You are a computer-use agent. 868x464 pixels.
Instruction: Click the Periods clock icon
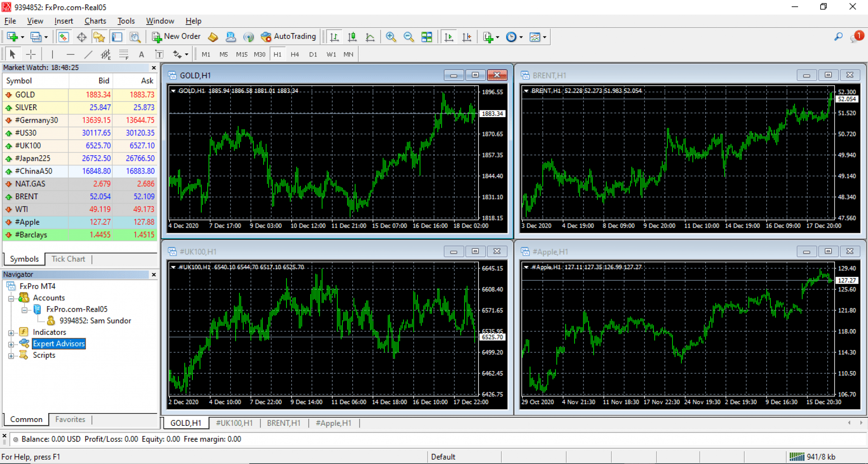512,37
